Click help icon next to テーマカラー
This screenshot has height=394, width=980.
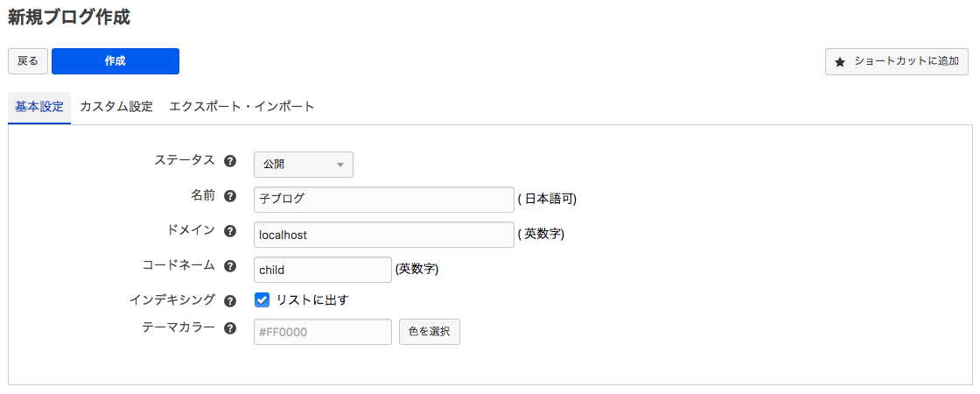pos(230,329)
